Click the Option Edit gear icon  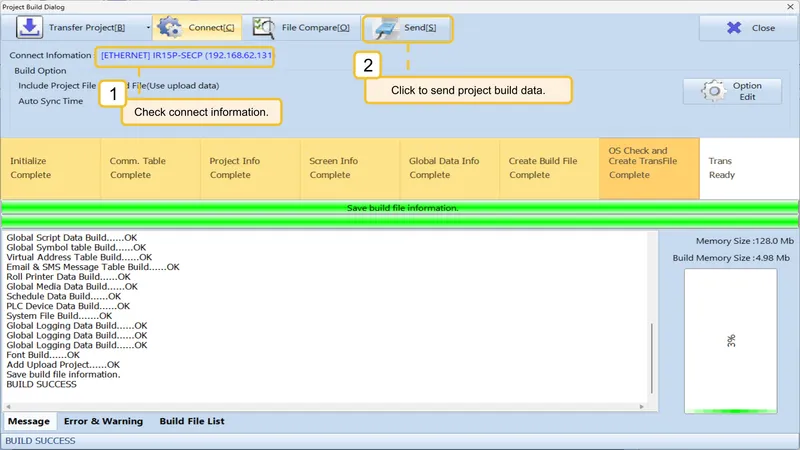tap(714, 91)
